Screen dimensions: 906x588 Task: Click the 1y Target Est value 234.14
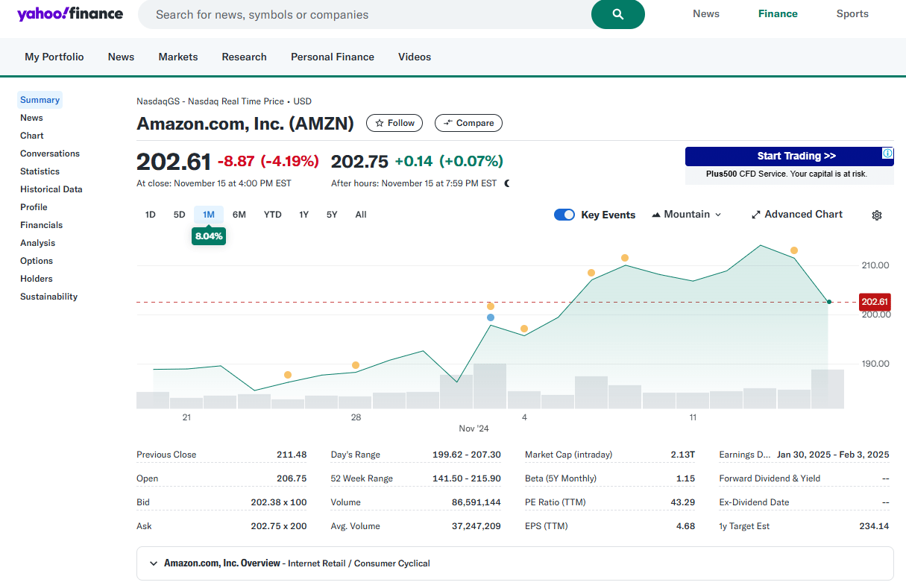click(874, 526)
